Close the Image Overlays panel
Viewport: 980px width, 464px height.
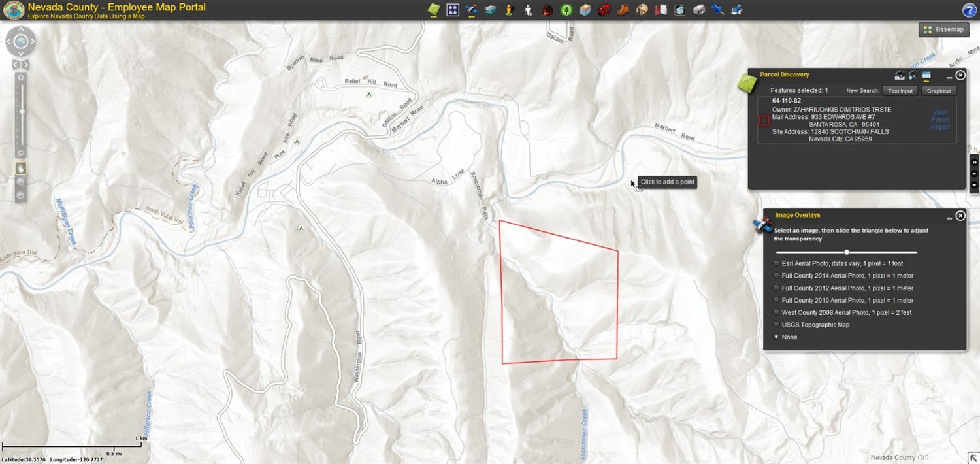click(x=960, y=216)
